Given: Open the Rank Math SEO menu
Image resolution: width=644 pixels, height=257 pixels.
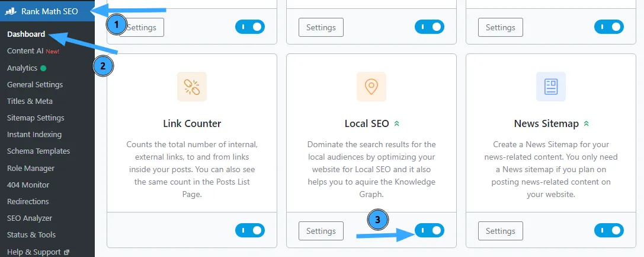Looking at the screenshot, I should tap(47, 11).
